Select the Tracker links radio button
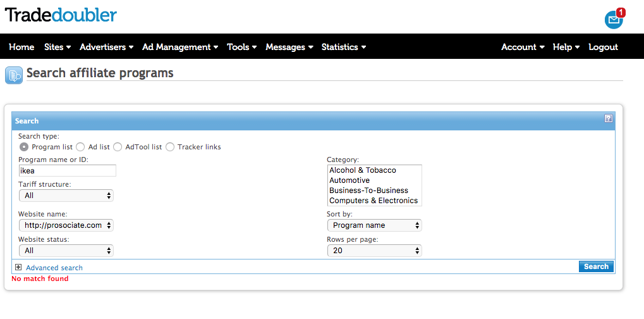The height and width of the screenshot is (319, 644). point(169,147)
